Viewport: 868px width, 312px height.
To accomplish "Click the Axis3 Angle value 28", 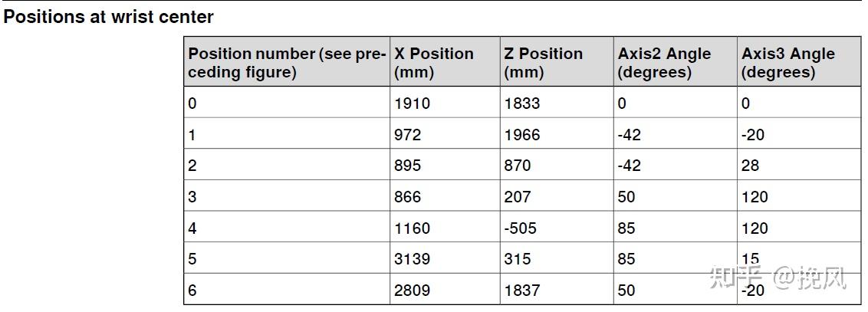I will tap(750, 166).
